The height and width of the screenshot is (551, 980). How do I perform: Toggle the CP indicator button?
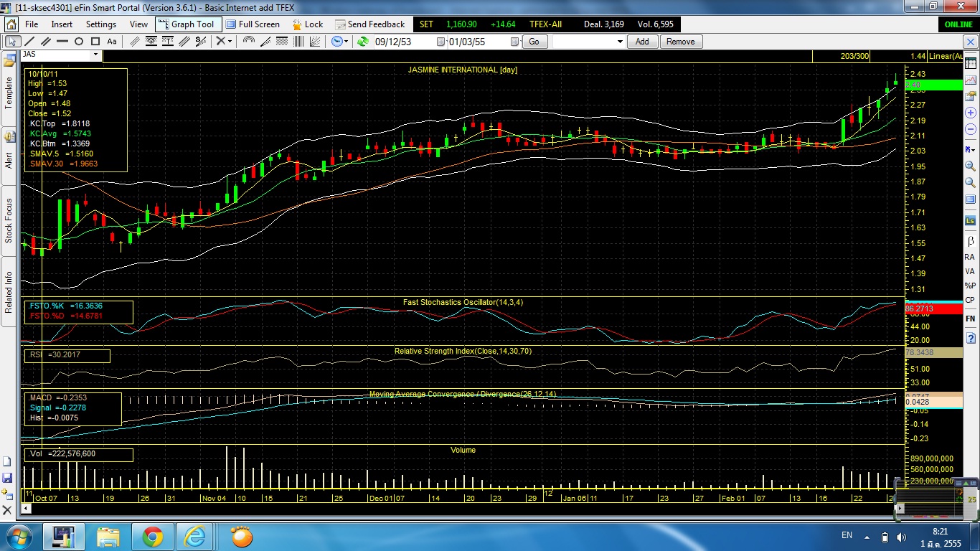pos(970,300)
